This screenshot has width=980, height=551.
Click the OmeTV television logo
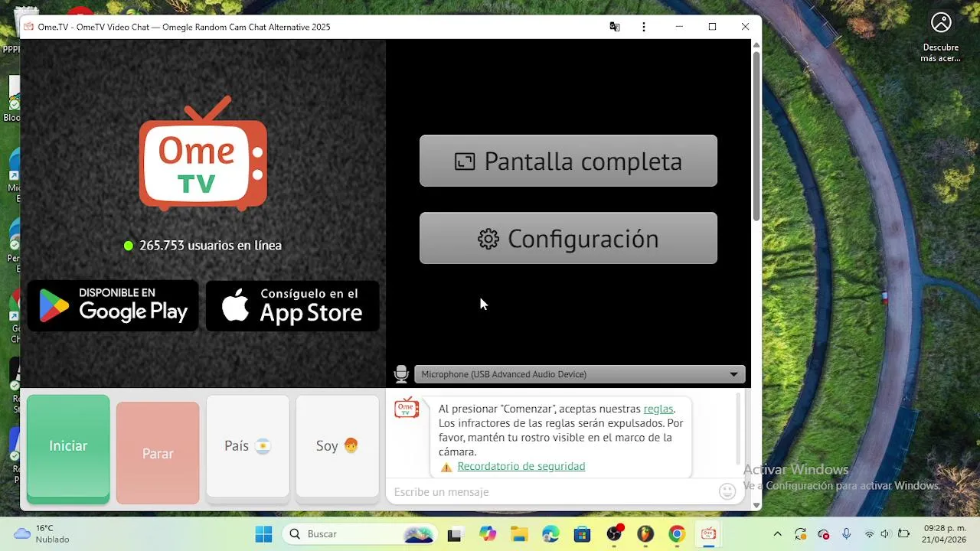(203, 153)
